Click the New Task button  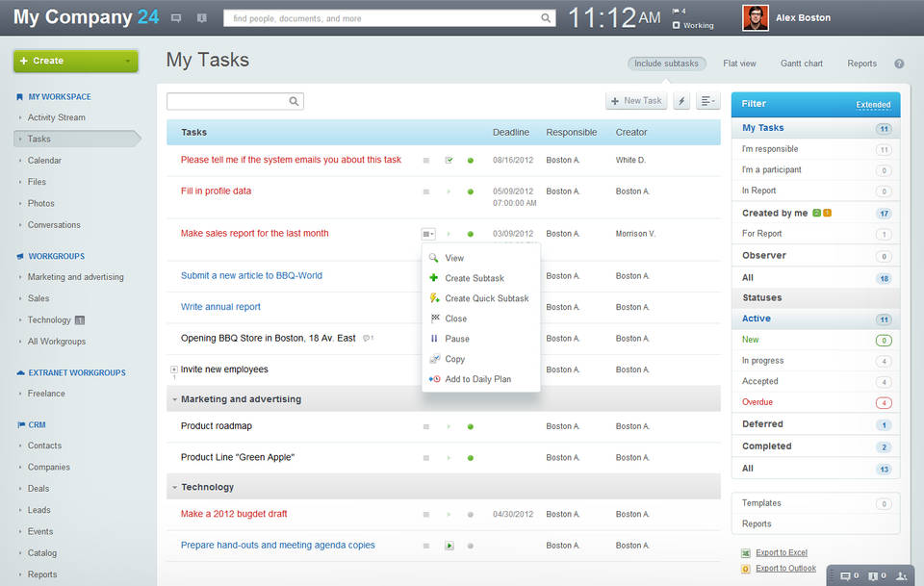click(x=636, y=101)
